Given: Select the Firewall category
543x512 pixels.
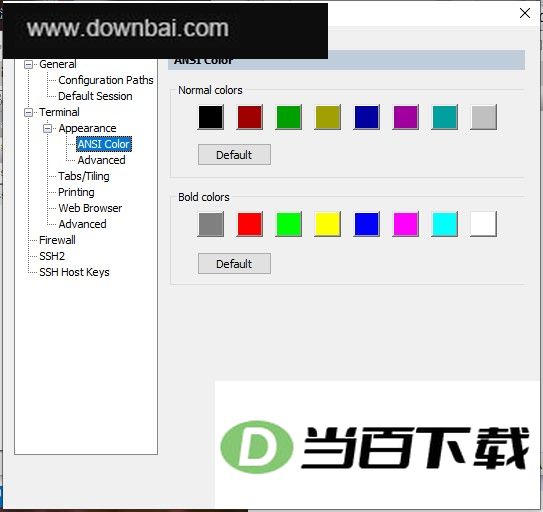Looking at the screenshot, I should [57, 240].
